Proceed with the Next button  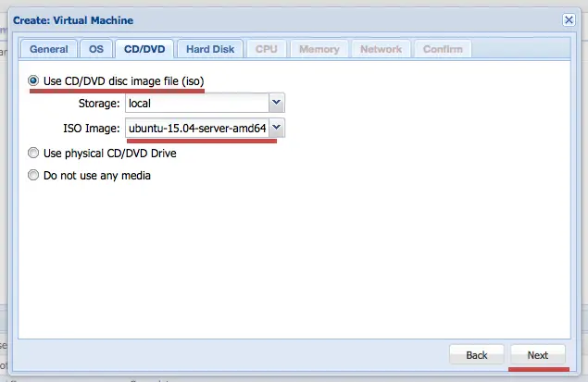(x=538, y=354)
